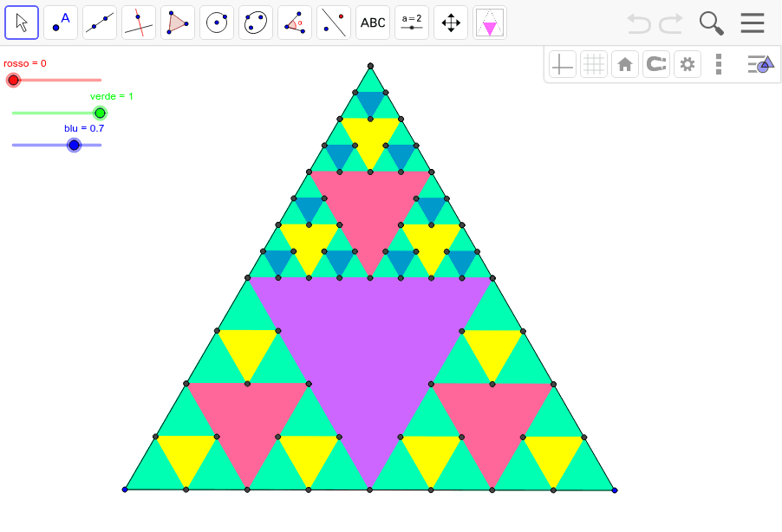
Task: Open the three-dot more options
Action: 719,64
